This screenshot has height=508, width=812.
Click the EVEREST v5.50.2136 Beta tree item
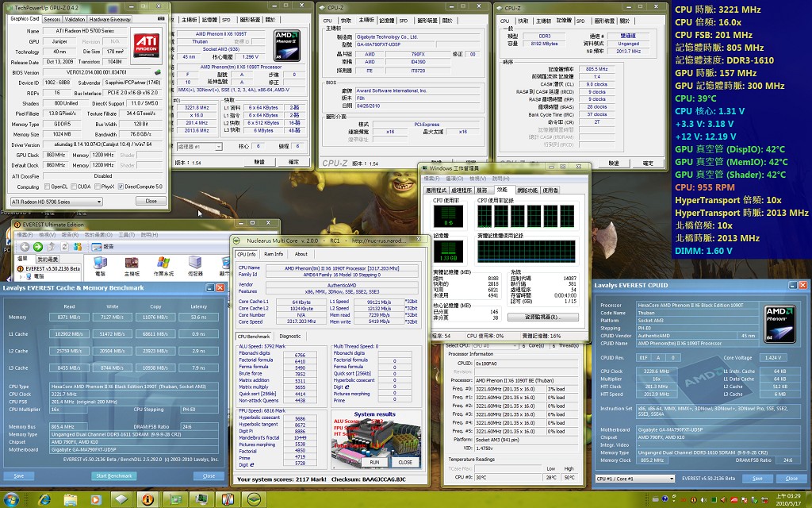52,268
